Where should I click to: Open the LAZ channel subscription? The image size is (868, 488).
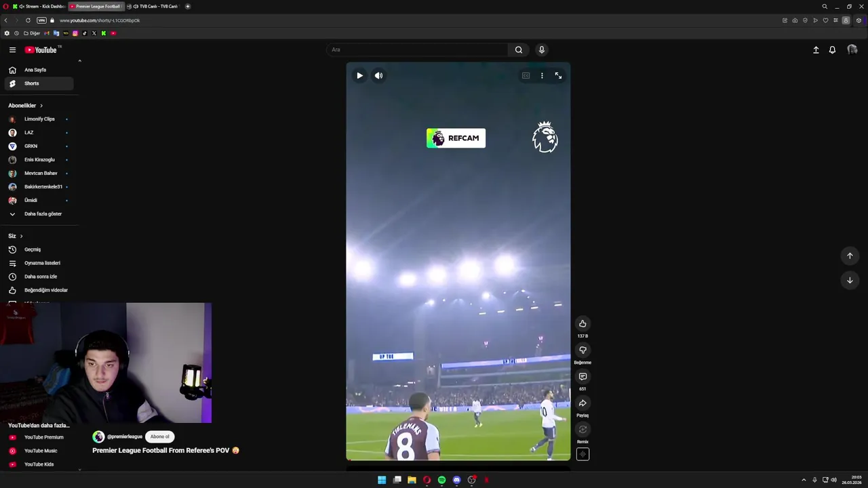click(x=39, y=133)
